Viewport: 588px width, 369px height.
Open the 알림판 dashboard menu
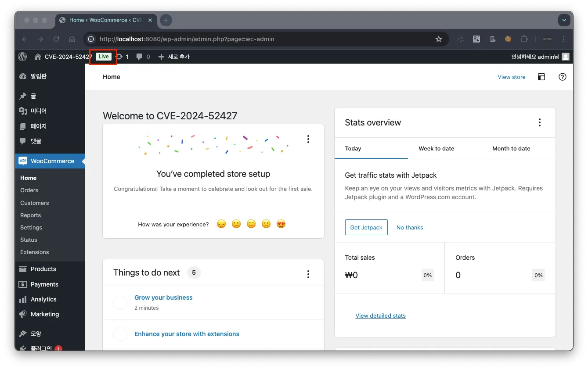tap(50, 76)
